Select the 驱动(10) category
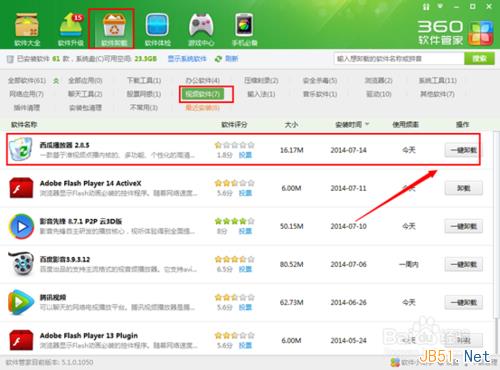The width and height of the screenshot is (500, 370). pos(379,94)
